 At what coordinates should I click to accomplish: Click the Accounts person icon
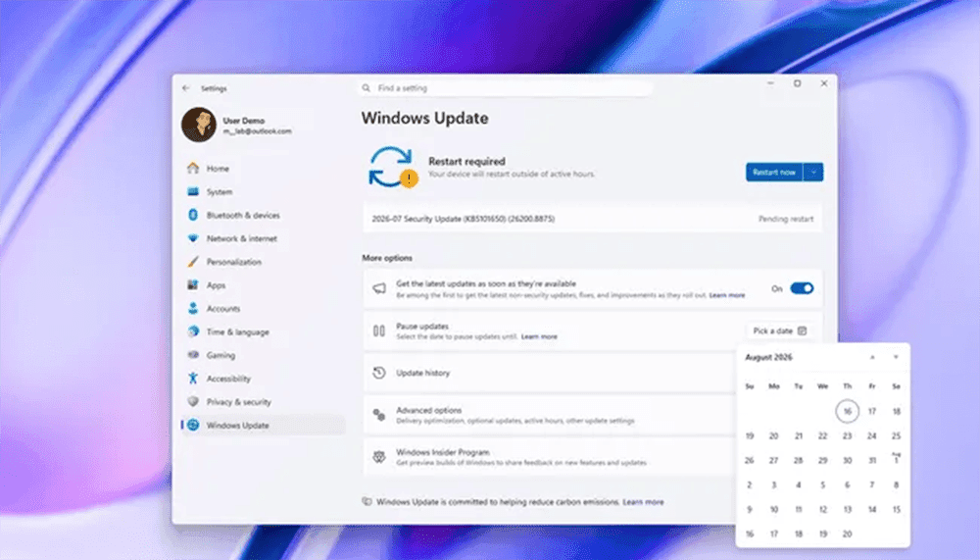[x=193, y=309]
